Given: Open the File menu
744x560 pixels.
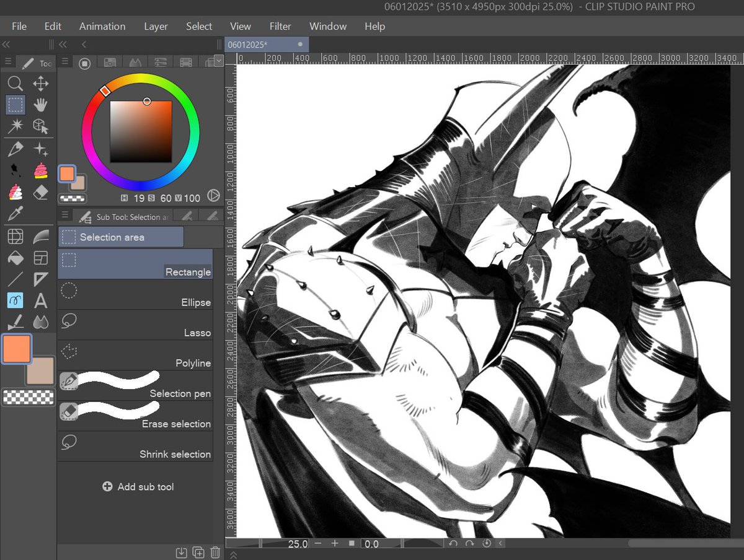Looking at the screenshot, I should tap(19, 26).
